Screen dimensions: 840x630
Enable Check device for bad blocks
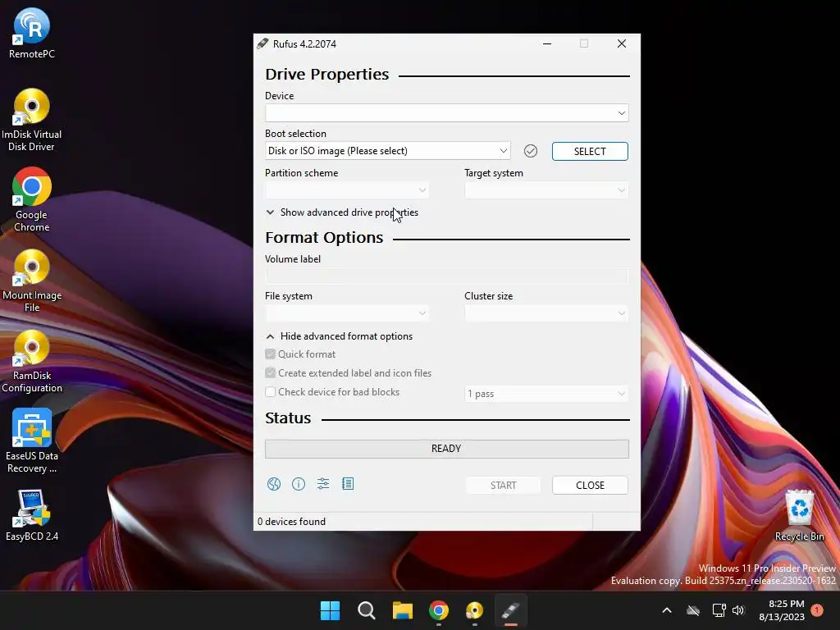[270, 392]
